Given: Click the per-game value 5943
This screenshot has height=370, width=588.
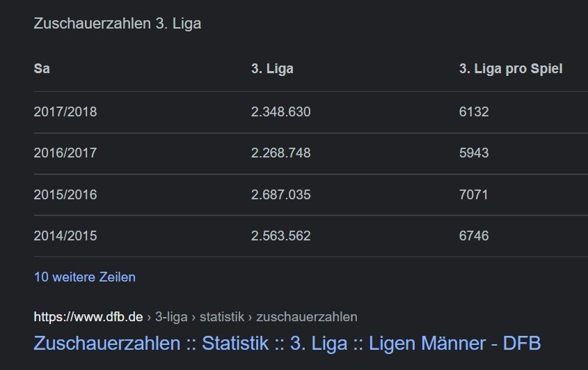Looking at the screenshot, I should (x=474, y=153).
